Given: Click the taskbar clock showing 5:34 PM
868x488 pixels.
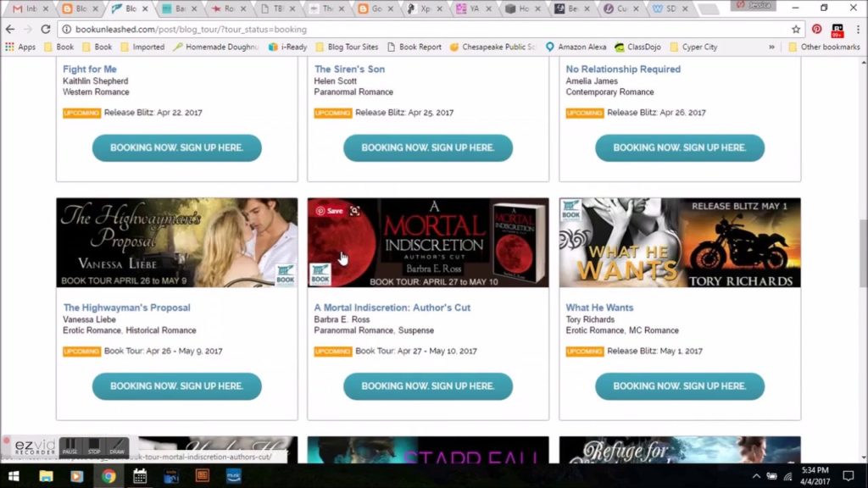Looking at the screenshot, I should (815, 476).
